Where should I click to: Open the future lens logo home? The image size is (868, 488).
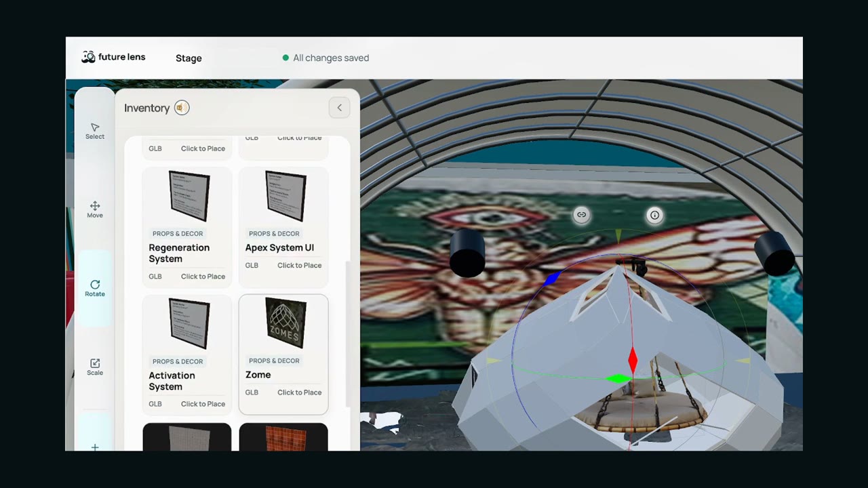click(113, 57)
